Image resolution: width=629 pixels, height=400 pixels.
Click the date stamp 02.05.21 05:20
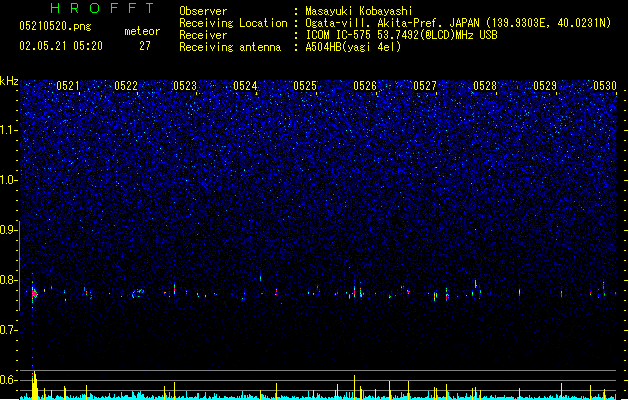[x=61, y=46]
